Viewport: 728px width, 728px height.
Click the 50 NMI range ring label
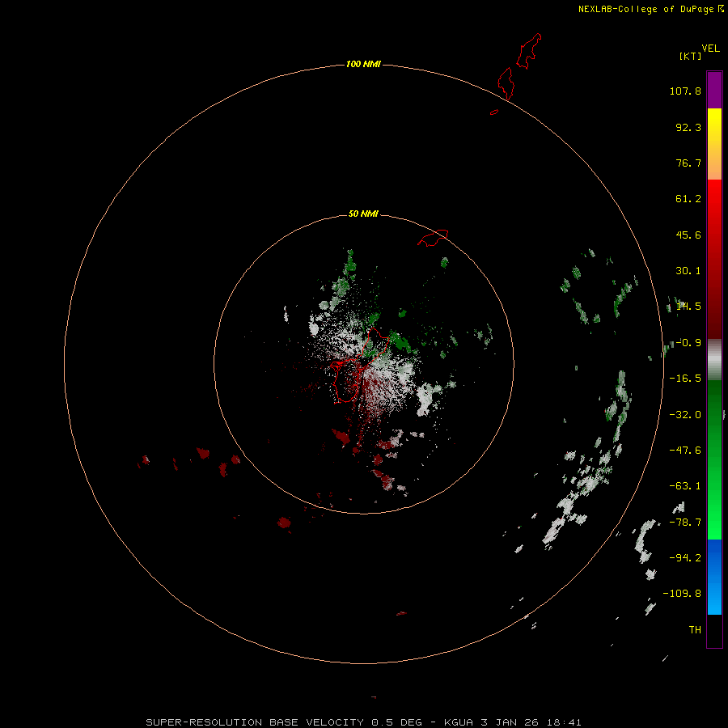click(363, 214)
